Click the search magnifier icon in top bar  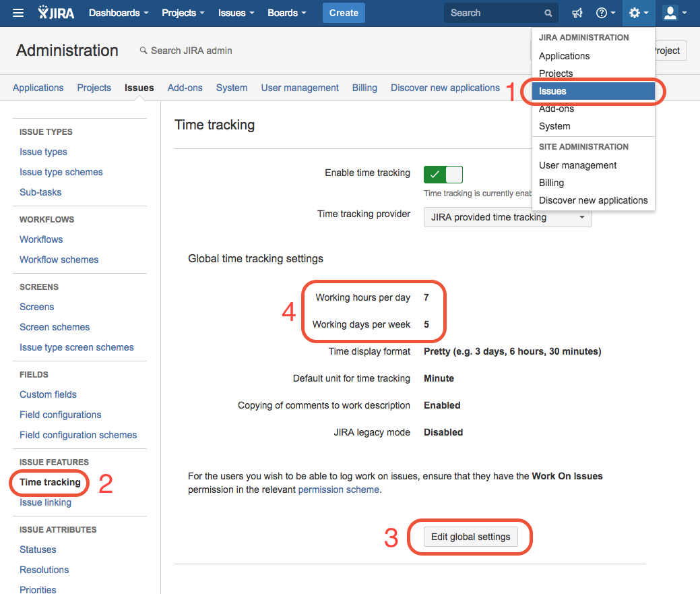[548, 13]
